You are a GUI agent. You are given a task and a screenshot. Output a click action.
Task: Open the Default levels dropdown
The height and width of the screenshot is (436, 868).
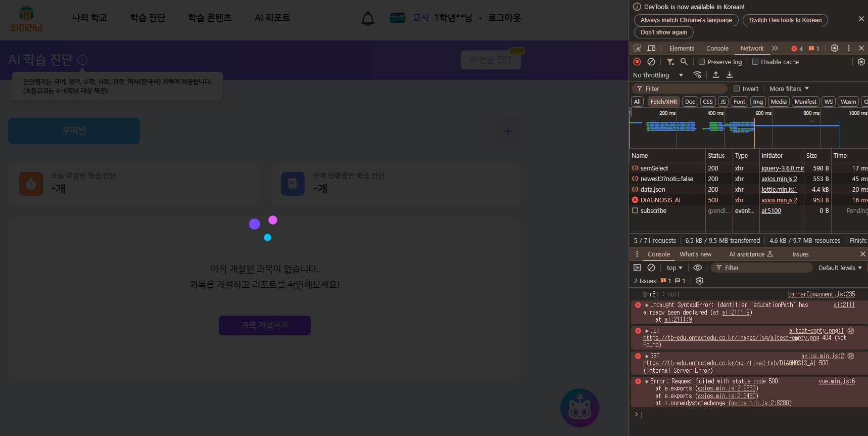click(840, 268)
